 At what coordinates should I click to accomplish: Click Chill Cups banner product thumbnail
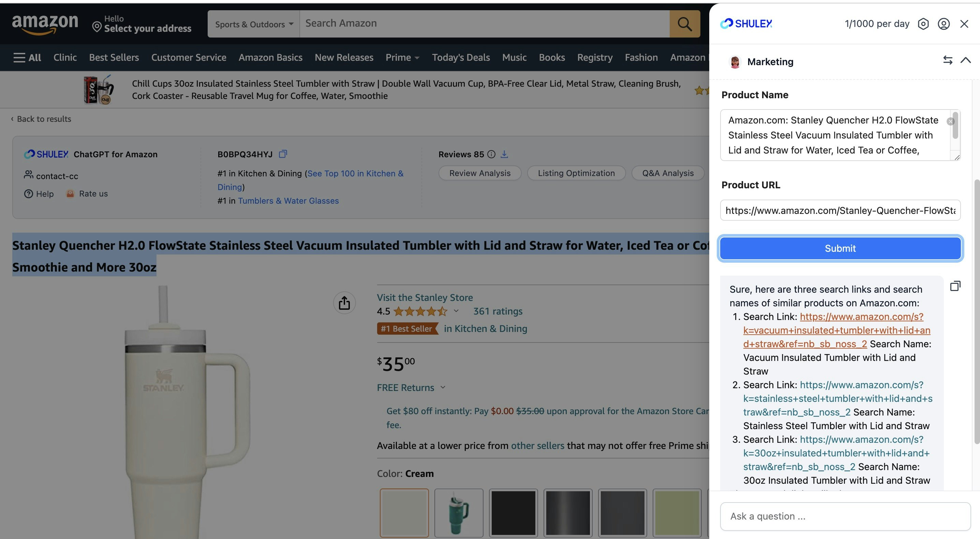pyautogui.click(x=99, y=90)
